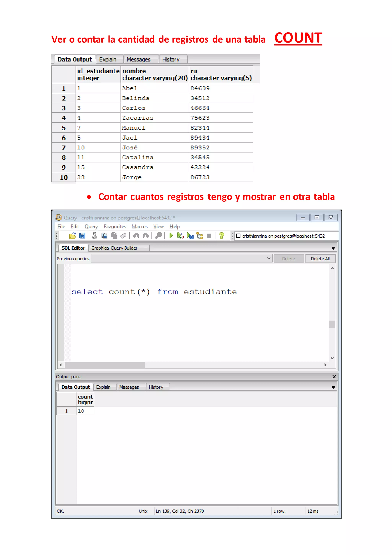This screenshot has height=555, width=392.
Task: Click the cell 'Catalina'
Action: [155, 157]
